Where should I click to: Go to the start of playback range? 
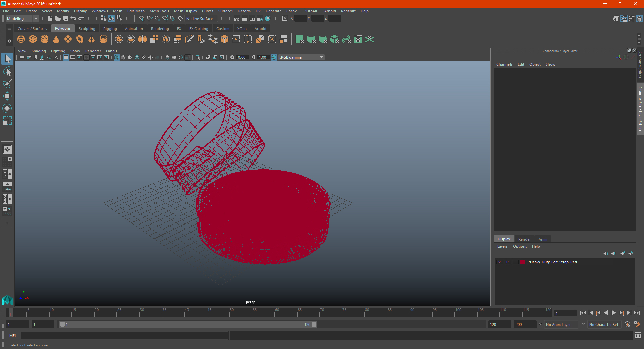[x=583, y=313]
